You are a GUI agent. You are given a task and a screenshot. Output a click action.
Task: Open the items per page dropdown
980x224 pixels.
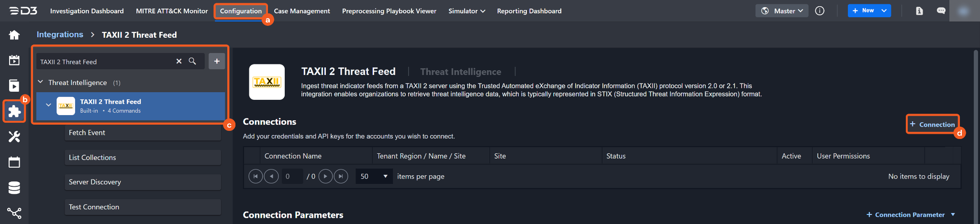click(x=374, y=176)
